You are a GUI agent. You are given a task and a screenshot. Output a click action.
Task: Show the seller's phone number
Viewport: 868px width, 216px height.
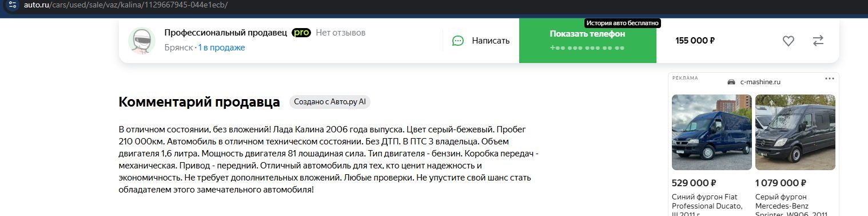pos(588,40)
